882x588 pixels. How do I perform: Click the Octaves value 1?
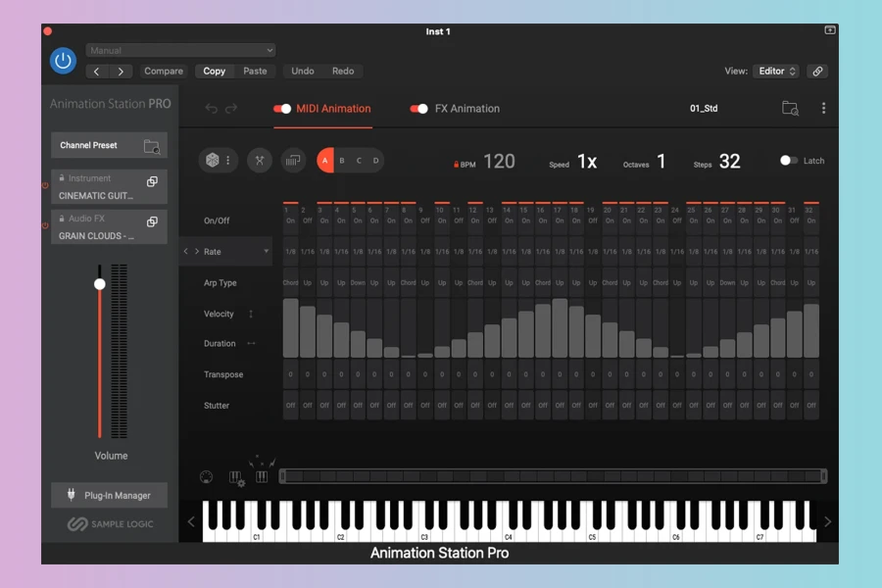coord(661,162)
